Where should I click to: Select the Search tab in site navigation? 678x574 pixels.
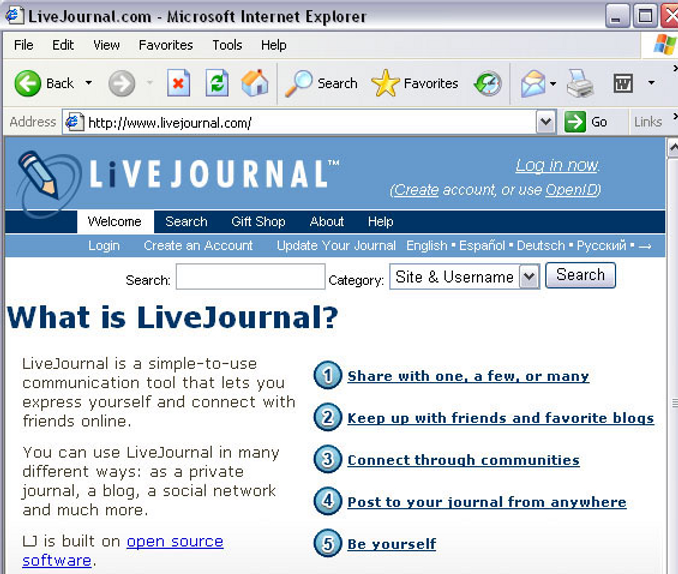coord(186,221)
